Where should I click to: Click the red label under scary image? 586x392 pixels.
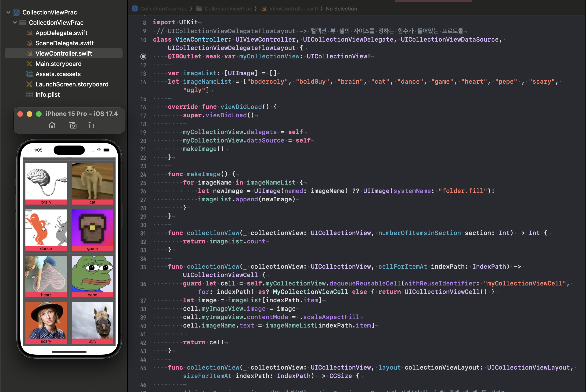tap(46, 341)
